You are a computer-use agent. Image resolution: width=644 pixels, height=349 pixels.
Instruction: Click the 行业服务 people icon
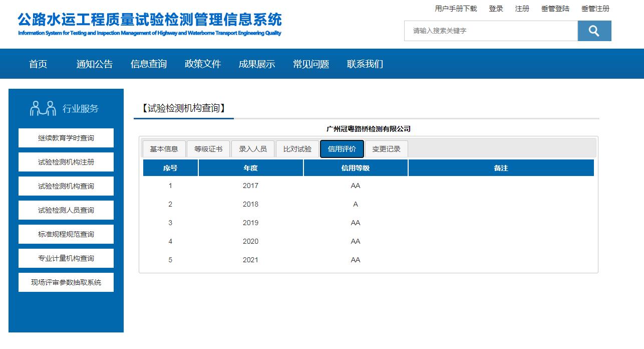[x=43, y=108]
